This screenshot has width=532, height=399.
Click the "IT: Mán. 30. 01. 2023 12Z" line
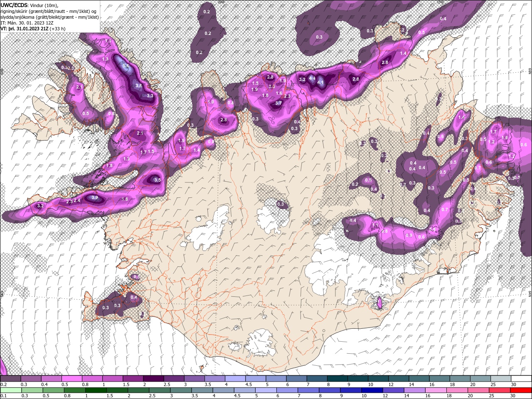pyautogui.click(x=27, y=23)
